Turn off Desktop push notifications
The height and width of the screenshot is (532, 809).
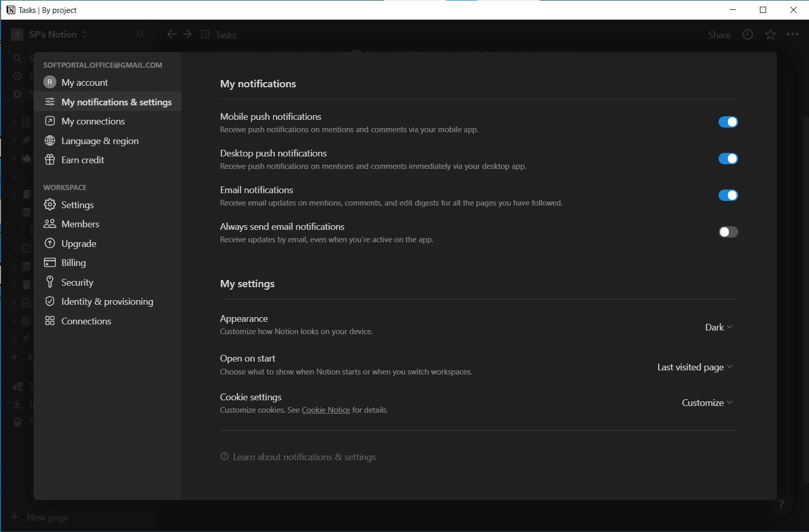728,159
